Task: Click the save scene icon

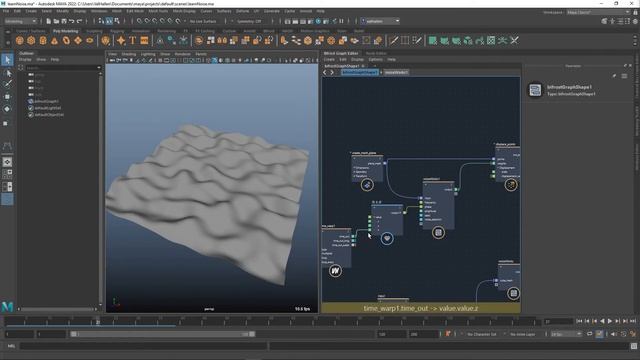Action: pyautogui.click(x=64, y=21)
